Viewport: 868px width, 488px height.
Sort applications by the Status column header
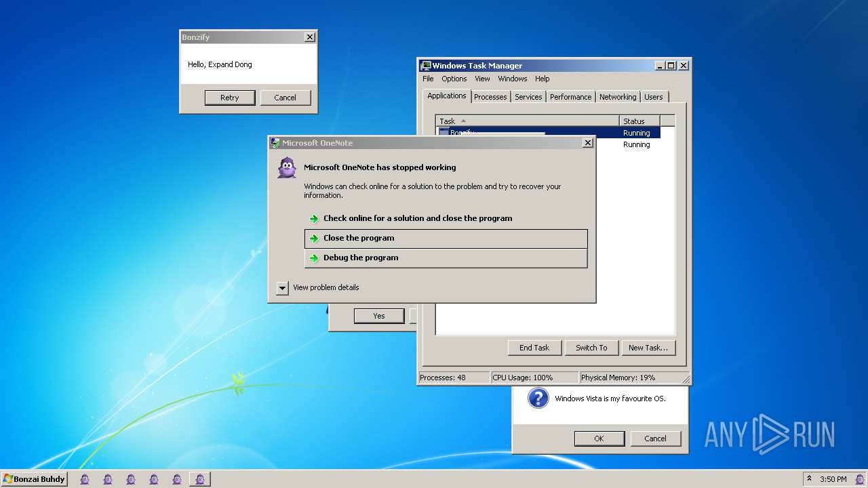639,121
